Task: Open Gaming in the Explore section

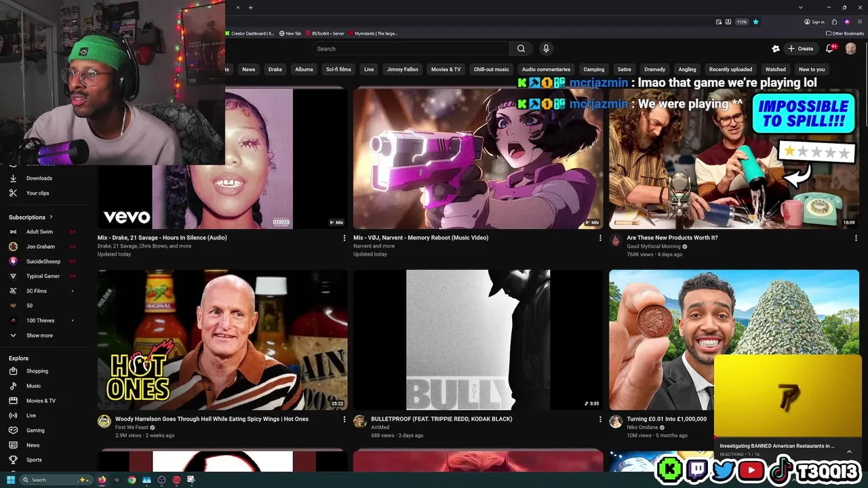Action: click(x=35, y=430)
